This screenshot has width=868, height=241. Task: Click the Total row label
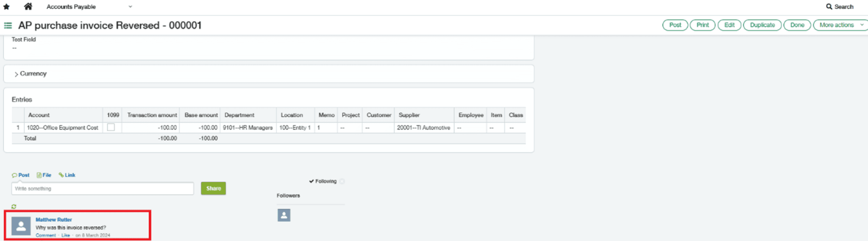pos(30,139)
